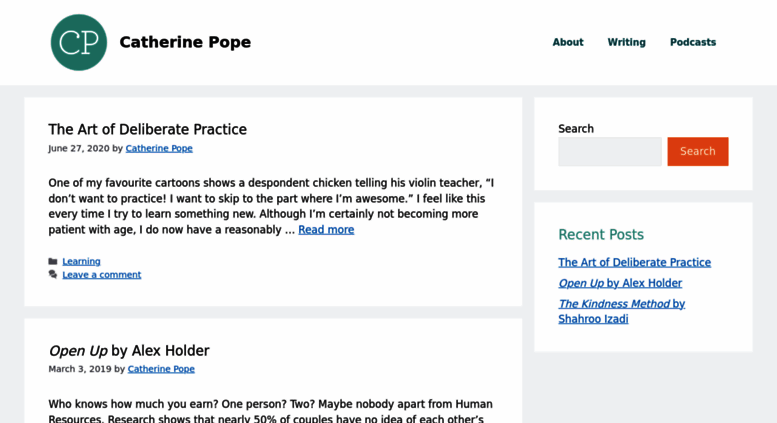The image size is (777, 423).
Task: Click the March 3, 2019 post date
Action: click(x=80, y=369)
